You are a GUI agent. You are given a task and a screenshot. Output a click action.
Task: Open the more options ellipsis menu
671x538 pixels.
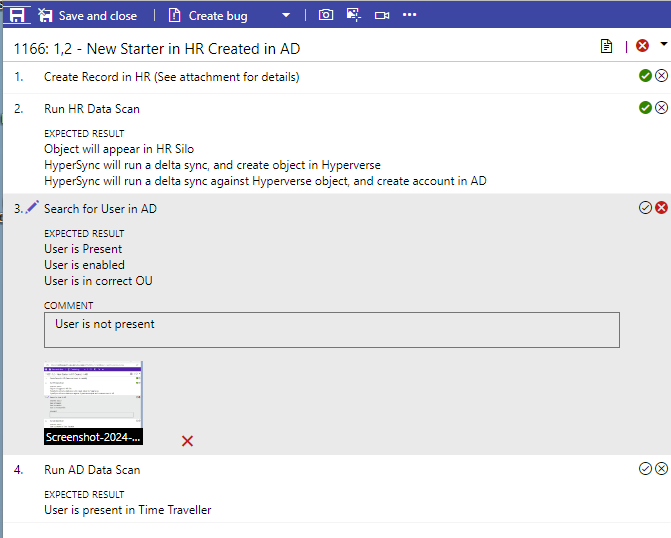click(410, 16)
